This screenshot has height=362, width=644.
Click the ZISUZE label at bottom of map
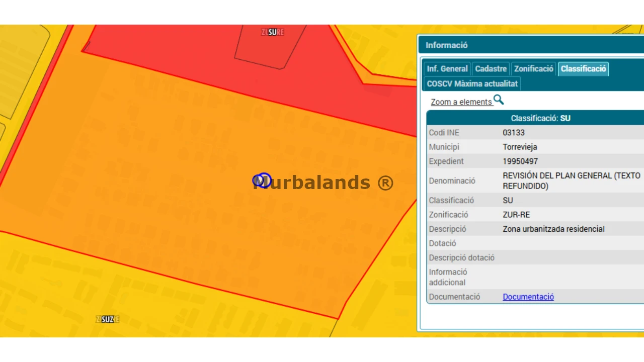107,319
